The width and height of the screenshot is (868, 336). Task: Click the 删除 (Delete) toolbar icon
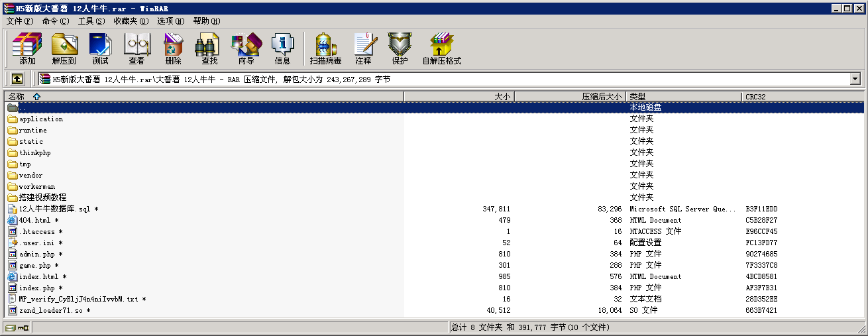click(173, 49)
